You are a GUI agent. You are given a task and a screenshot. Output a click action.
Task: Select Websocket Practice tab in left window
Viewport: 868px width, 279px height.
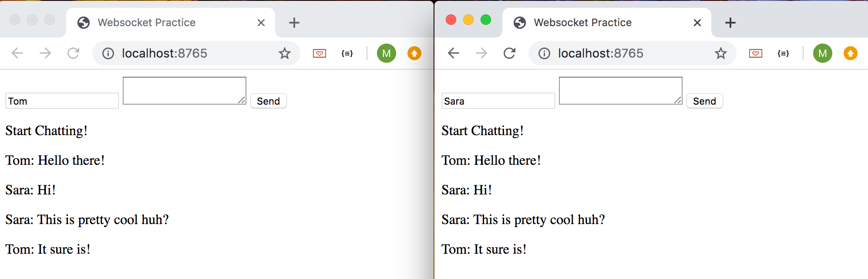[x=171, y=23]
